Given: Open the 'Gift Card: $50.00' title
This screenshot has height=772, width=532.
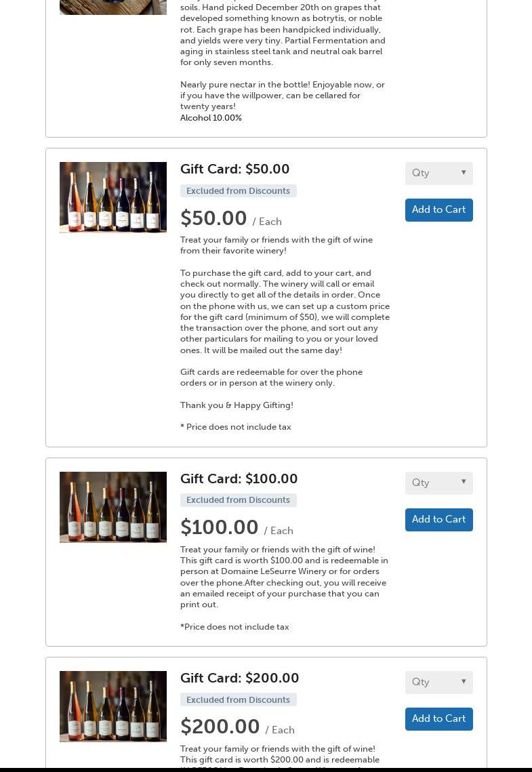Looking at the screenshot, I should (x=234, y=169).
